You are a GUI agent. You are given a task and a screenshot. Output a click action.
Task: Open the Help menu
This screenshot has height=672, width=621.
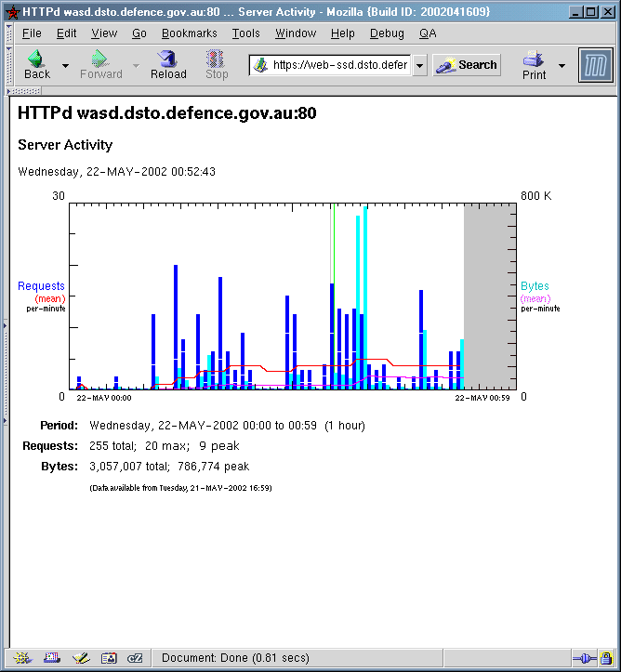[x=343, y=33]
